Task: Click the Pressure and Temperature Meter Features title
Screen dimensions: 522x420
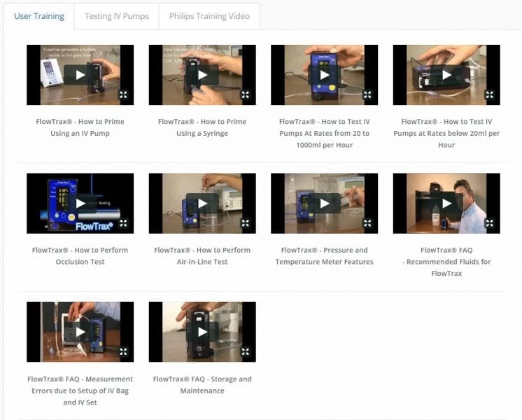Action: pyautogui.click(x=324, y=255)
